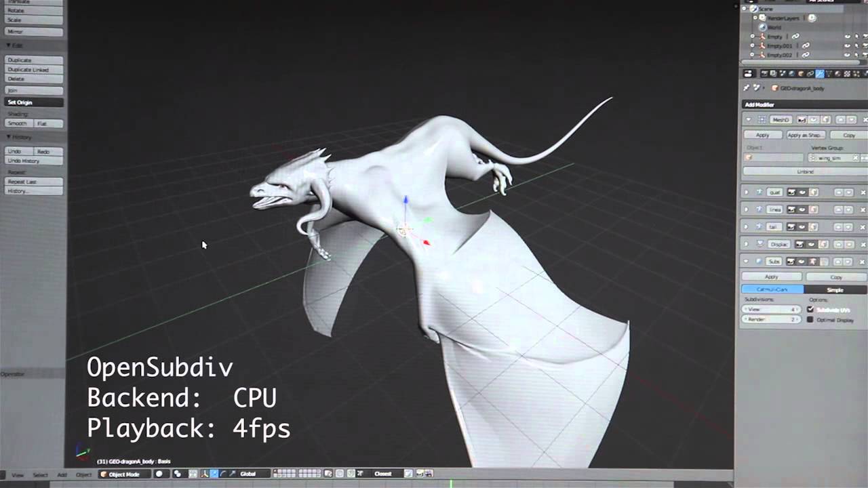This screenshot has width=868, height=488.
Task: Open the Object properties cube tab
Action: coord(801,73)
